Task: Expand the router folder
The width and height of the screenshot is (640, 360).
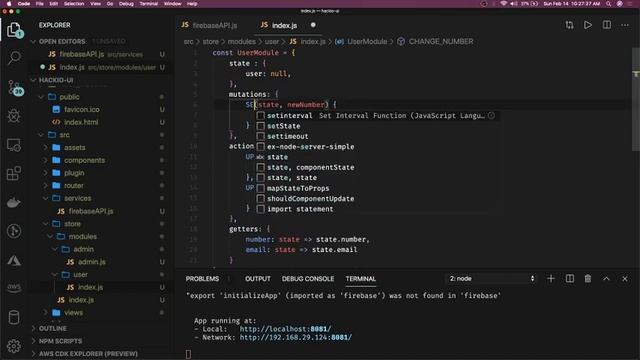Action: pyautogui.click(x=73, y=185)
